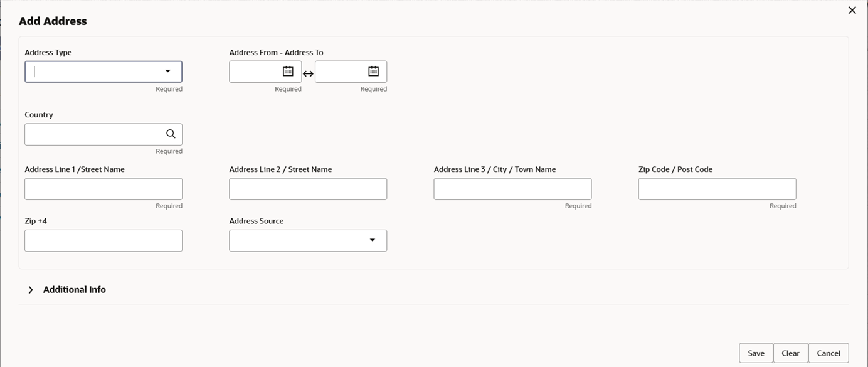
Task: Click the Country search magnifier icon
Action: (x=171, y=134)
